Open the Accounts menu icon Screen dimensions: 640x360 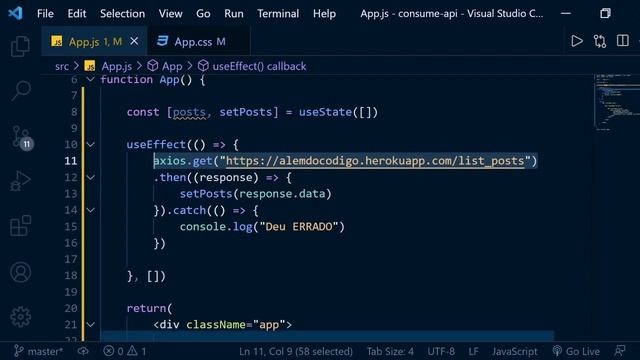[x=20, y=272]
